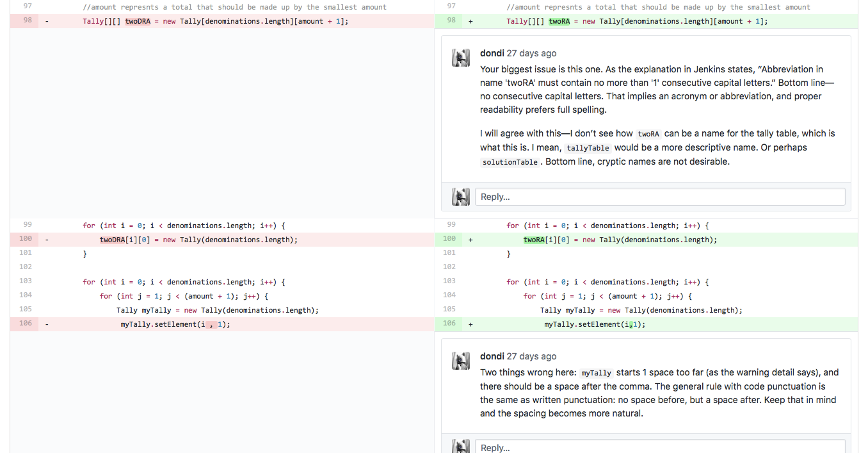
Task: Click dondi's avatar on the myTally comment
Action: click(461, 361)
